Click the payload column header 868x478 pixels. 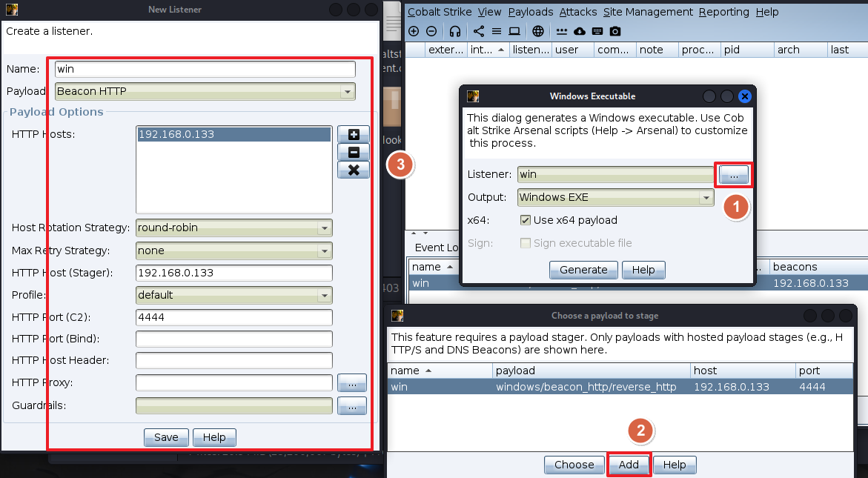coord(592,371)
